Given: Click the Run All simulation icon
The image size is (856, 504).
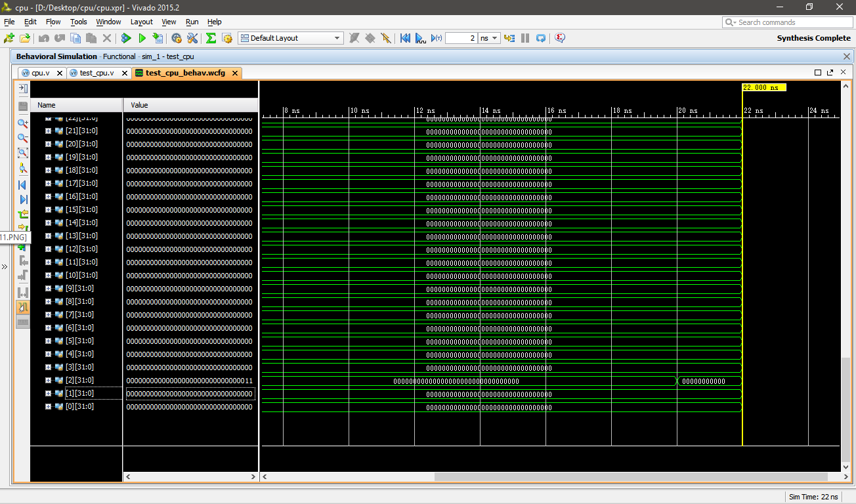Looking at the screenshot, I should [x=421, y=38].
